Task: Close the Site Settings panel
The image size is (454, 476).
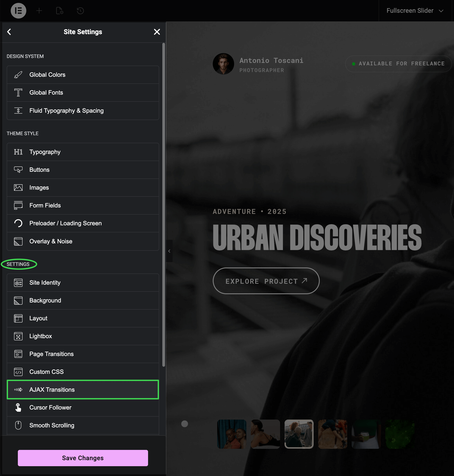Action: tap(157, 32)
